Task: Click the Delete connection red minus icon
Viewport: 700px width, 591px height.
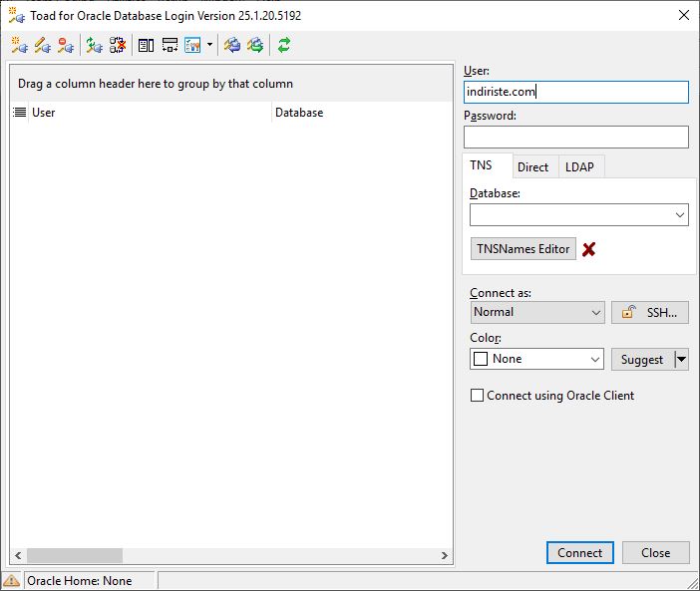Action: pyautogui.click(x=66, y=45)
